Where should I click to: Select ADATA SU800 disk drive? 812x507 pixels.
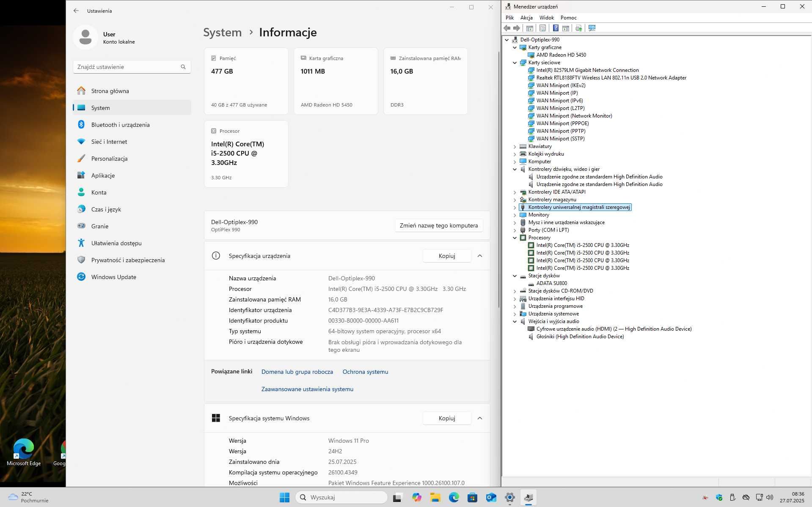click(551, 283)
